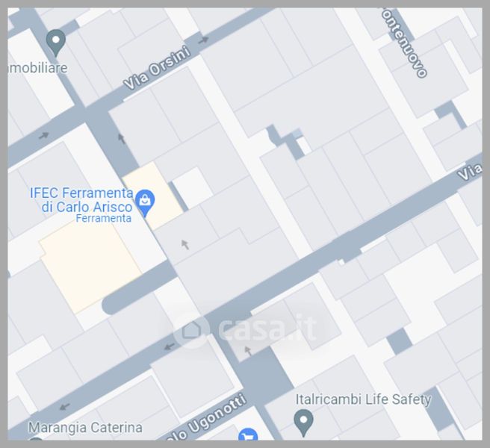Viewport: 490px width, 448px height.
Task: Click the partially visible pin below Marangia Caterina
Action: (x=35, y=438)
